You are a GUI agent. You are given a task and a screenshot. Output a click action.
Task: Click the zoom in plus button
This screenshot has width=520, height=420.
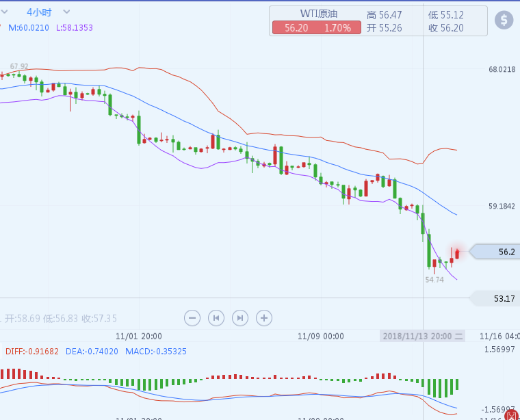pos(263,317)
